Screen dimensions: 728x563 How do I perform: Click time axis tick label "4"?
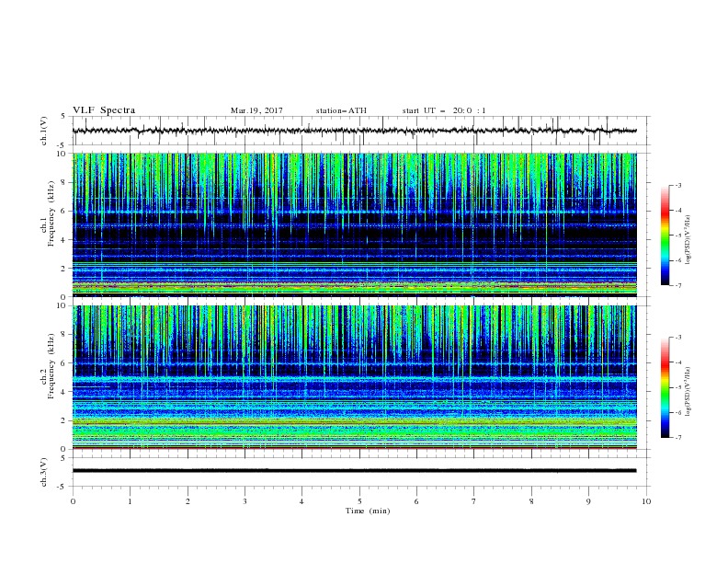point(301,501)
